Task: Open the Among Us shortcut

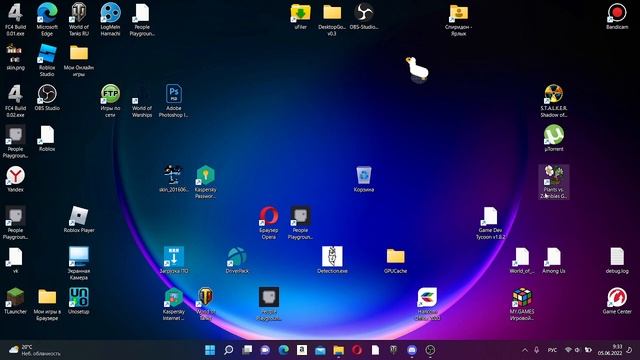Action: [x=553, y=260]
